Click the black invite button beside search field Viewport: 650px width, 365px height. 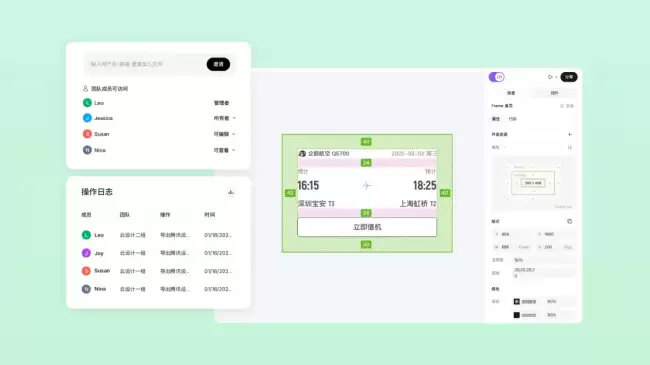[218, 64]
